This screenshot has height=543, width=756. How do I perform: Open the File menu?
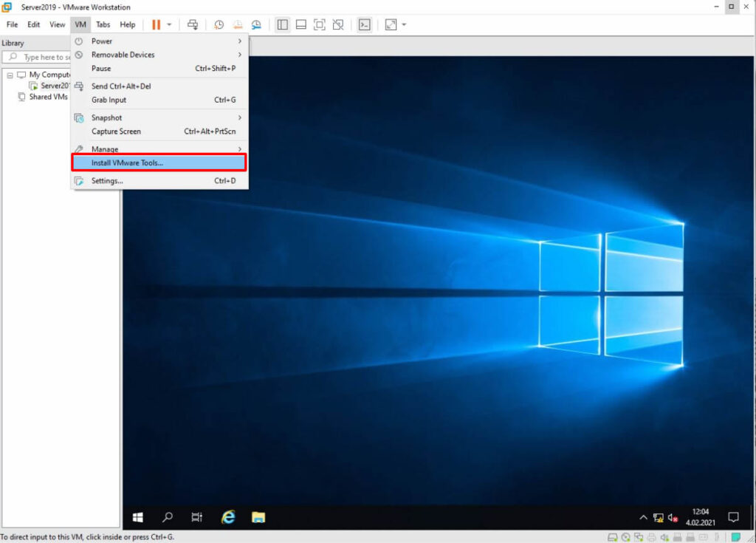(x=12, y=24)
